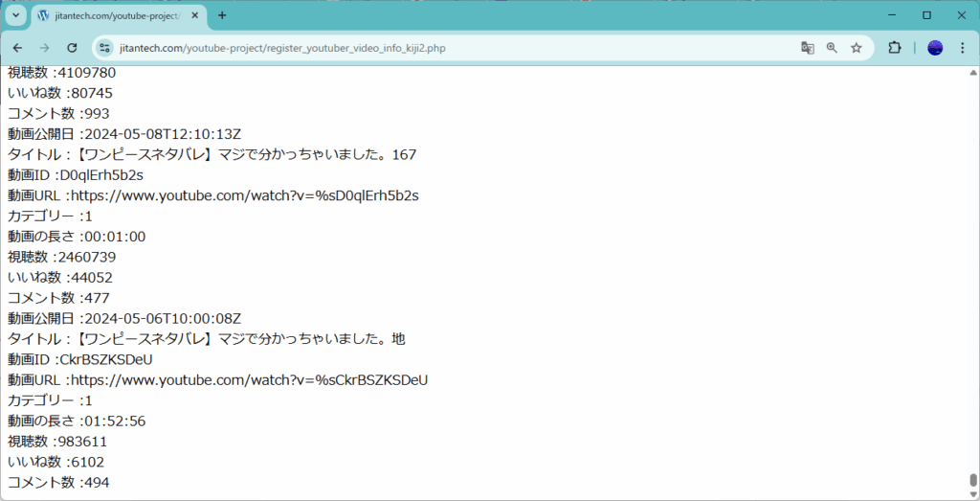Click the vertical scrollbar thumb
980x501 pixels.
pos(973,480)
